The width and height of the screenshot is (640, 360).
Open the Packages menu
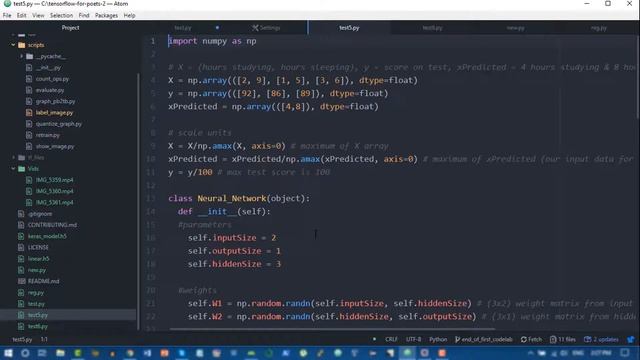pos(106,16)
